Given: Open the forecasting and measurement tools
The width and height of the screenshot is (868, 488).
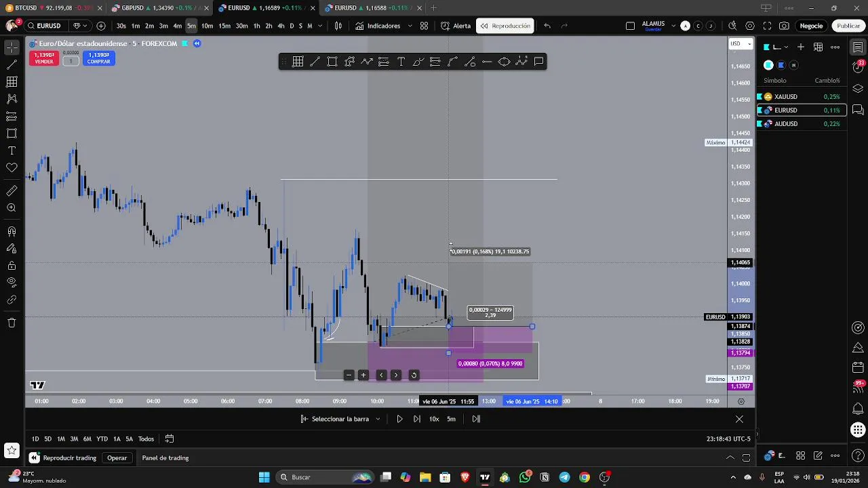Looking at the screenshot, I should coord(12,117).
